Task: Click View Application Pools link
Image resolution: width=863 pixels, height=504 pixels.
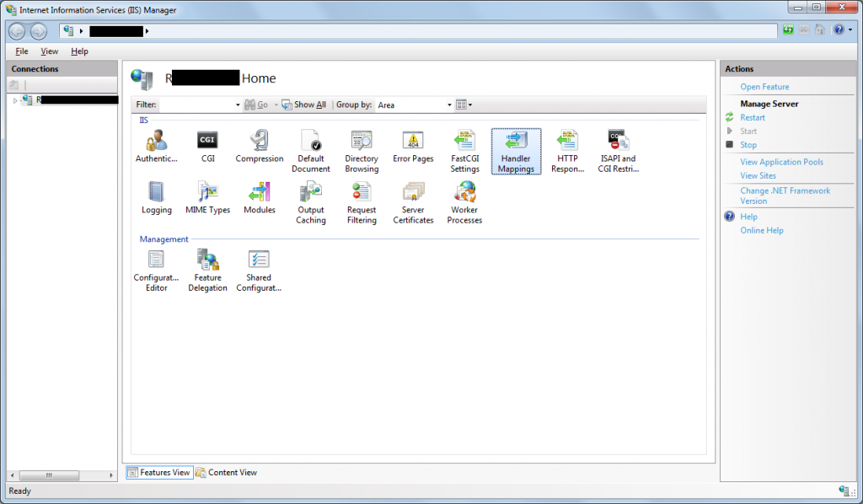Action: (781, 162)
